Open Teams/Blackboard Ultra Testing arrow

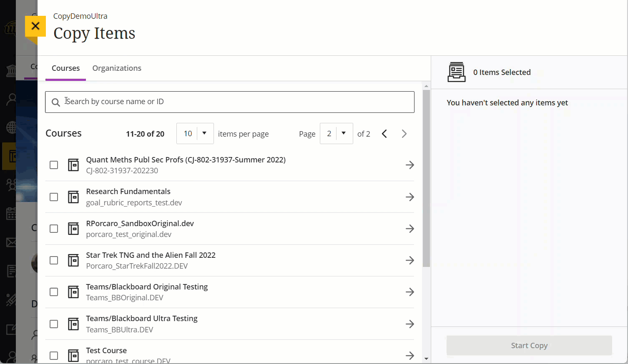(410, 324)
